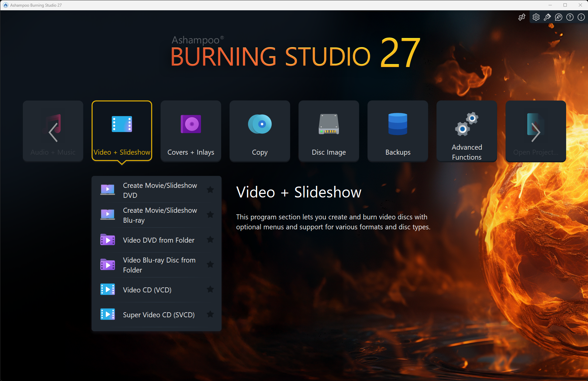
Task: Click the Disc Image drive icon
Action: (328, 124)
